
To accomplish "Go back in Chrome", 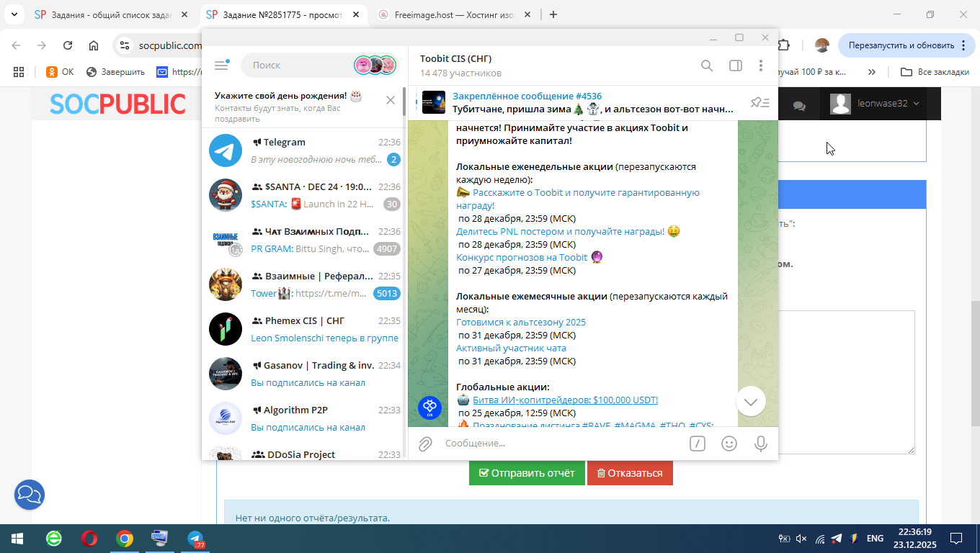I will coord(16,45).
